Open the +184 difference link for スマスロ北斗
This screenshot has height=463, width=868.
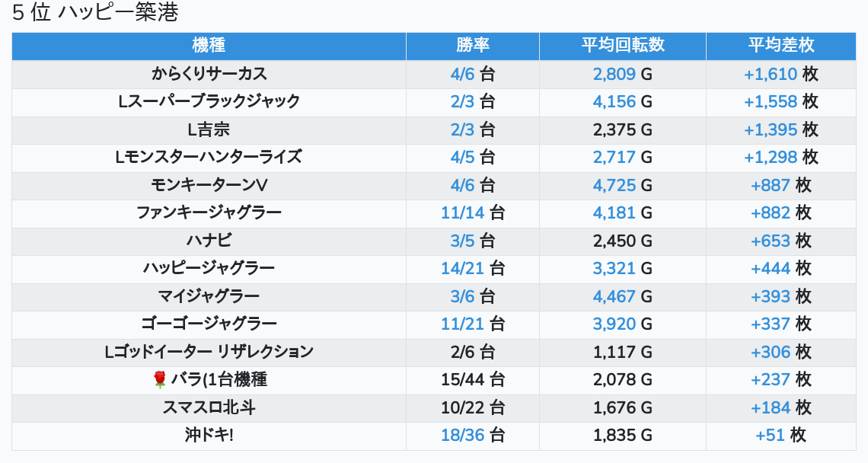pos(771,407)
